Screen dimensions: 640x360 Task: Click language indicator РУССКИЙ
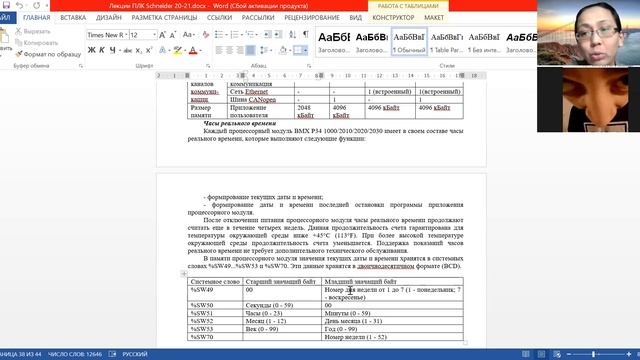[x=135, y=354]
